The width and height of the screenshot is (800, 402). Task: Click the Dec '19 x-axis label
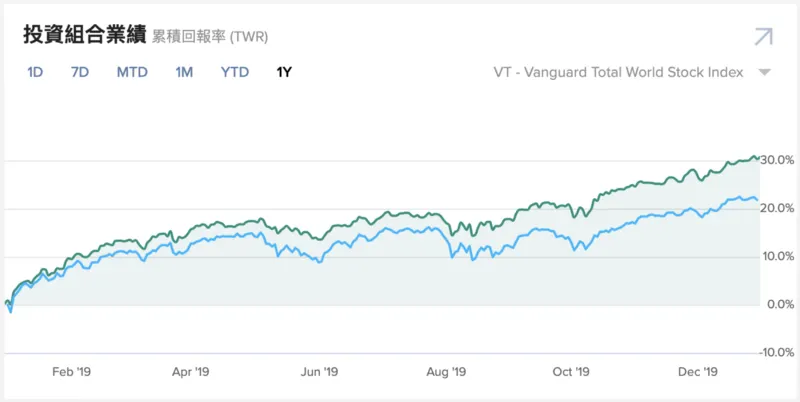point(699,371)
